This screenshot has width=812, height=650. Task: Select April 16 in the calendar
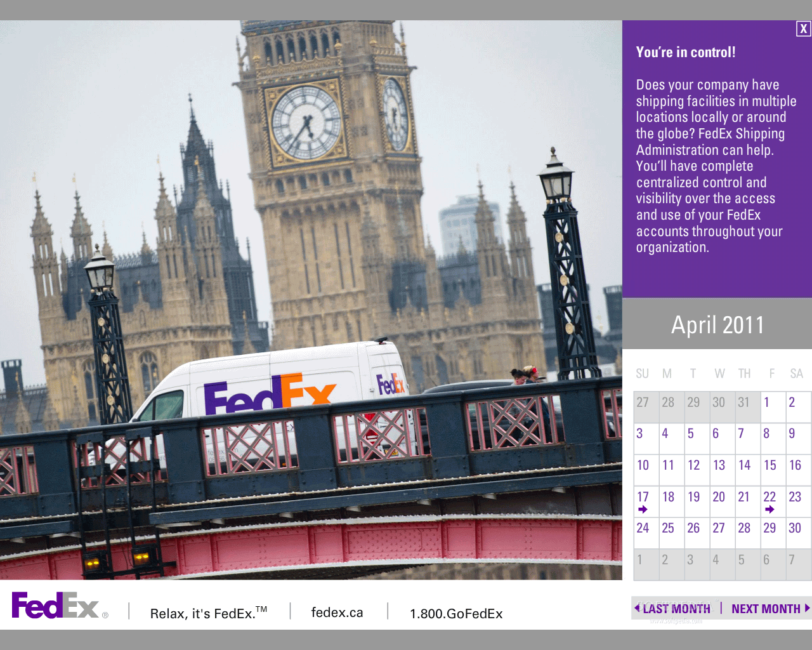[799, 470]
